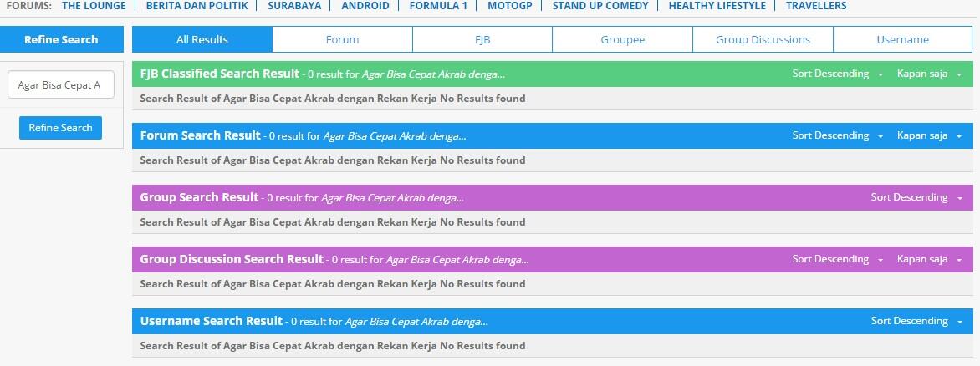Select the All Results tab

click(202, 39)
